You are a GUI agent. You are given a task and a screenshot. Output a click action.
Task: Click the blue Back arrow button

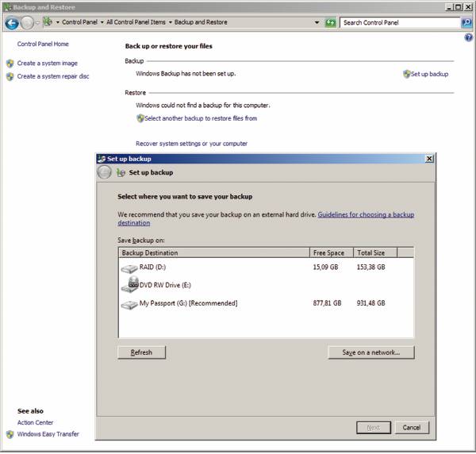click(12, 23)
